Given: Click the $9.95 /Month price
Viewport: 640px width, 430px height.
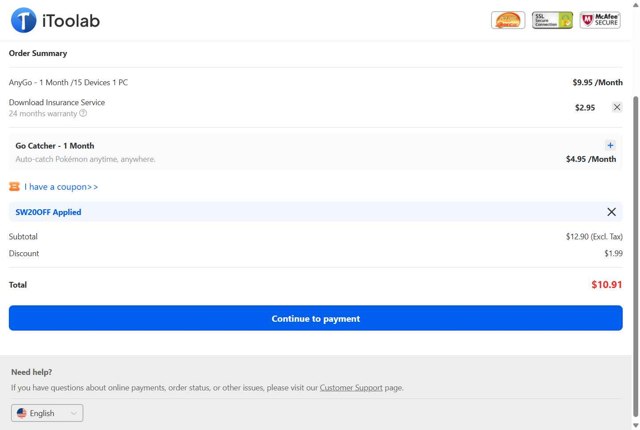Looking at the screenshot, I should 598,82.
